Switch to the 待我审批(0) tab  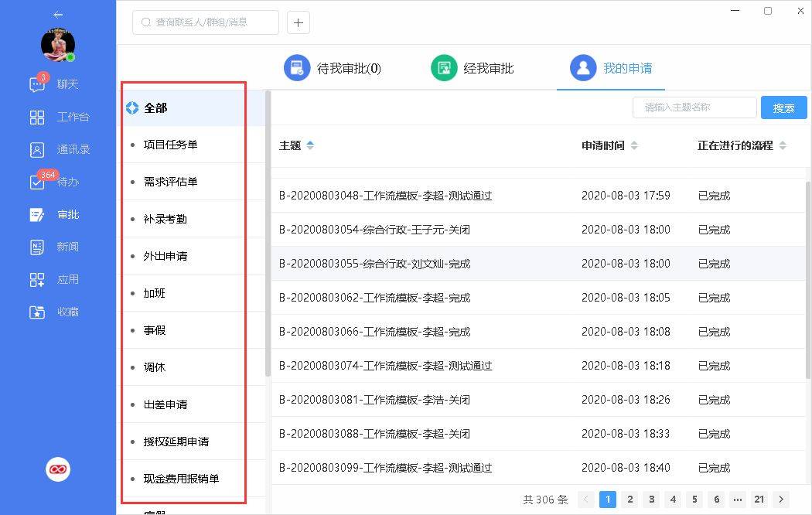pos(333,68)
